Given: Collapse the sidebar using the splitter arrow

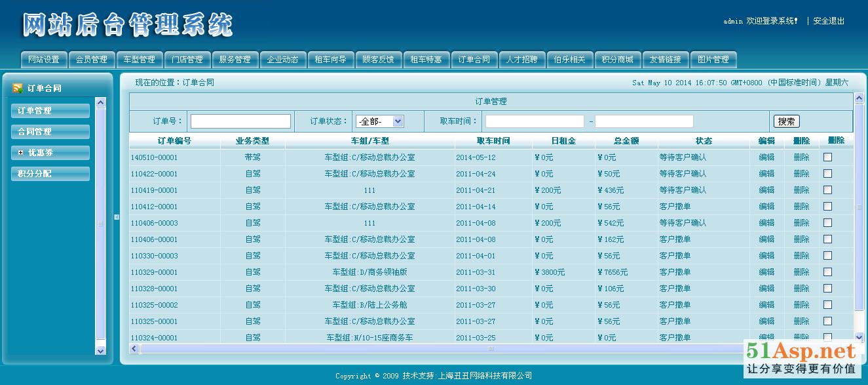Looking at the screenshot, I should tap(117, 217).
